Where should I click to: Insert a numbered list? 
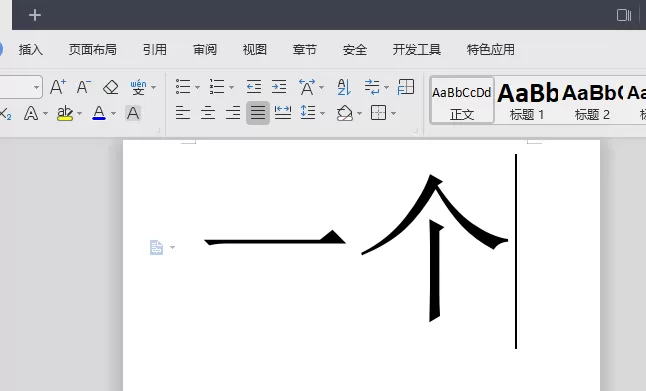pyautogui.click(x=217, y=87)
